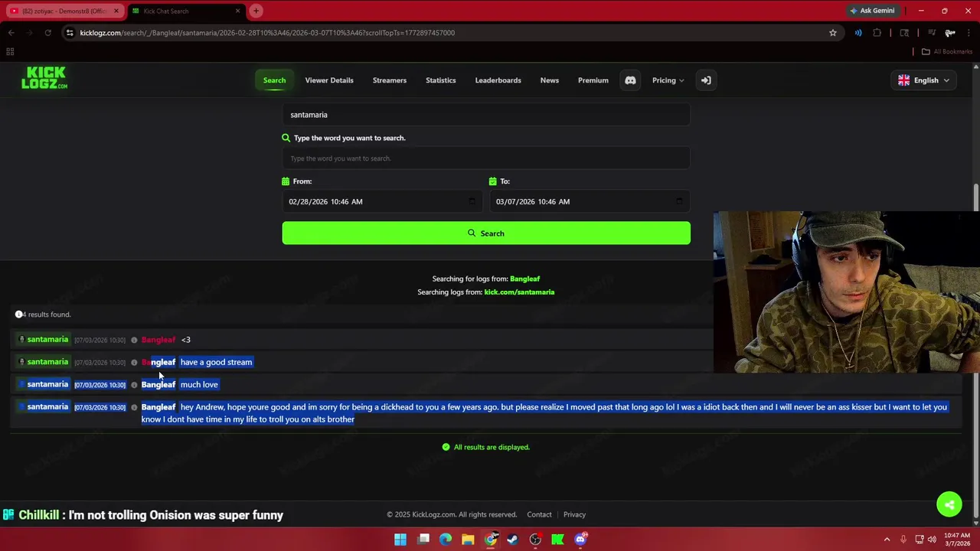Click the results found info icon
The width and height of the screenshot is (980, 551).
pos(18,315)
